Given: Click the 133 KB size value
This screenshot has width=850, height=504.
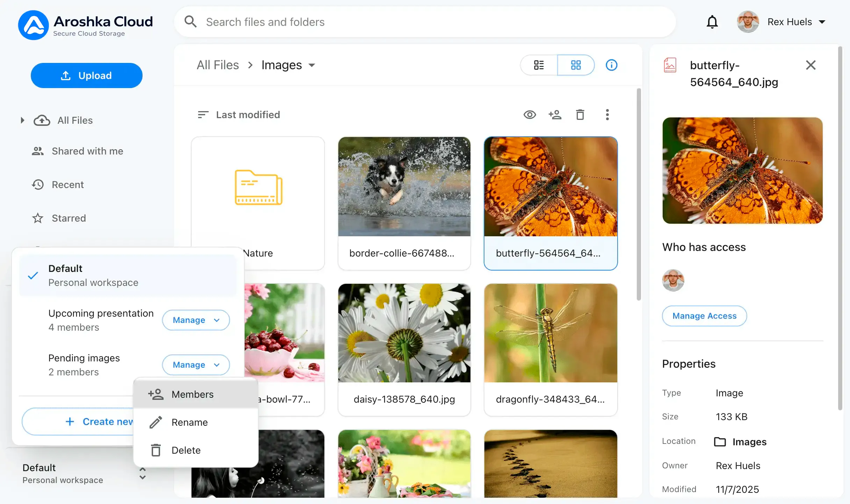Looking at the screenshot, I should click(732, 417).
